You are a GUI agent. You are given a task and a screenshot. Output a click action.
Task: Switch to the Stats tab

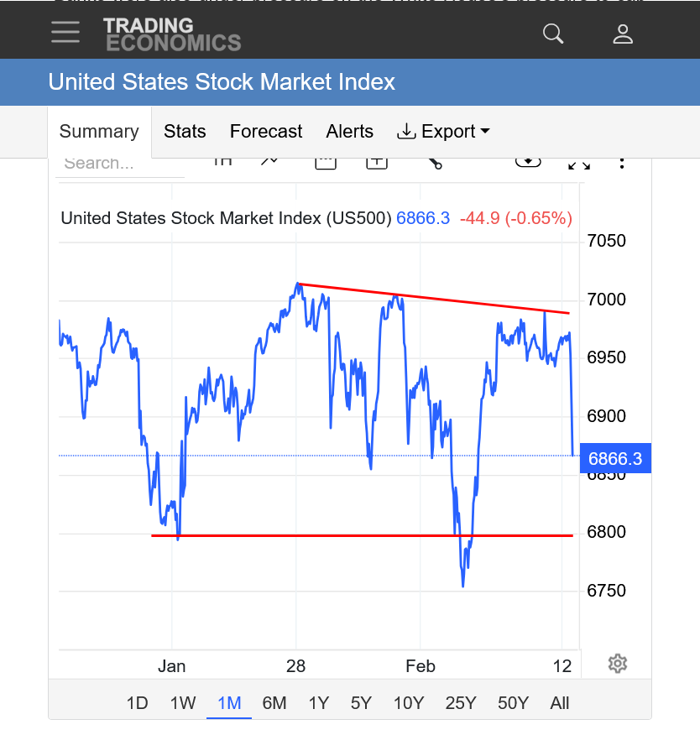click(185, 132)
